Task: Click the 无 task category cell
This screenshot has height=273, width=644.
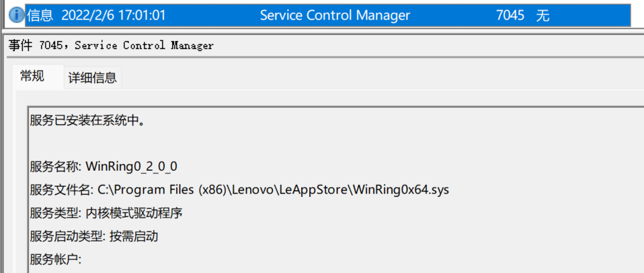Action: point(542,15)
